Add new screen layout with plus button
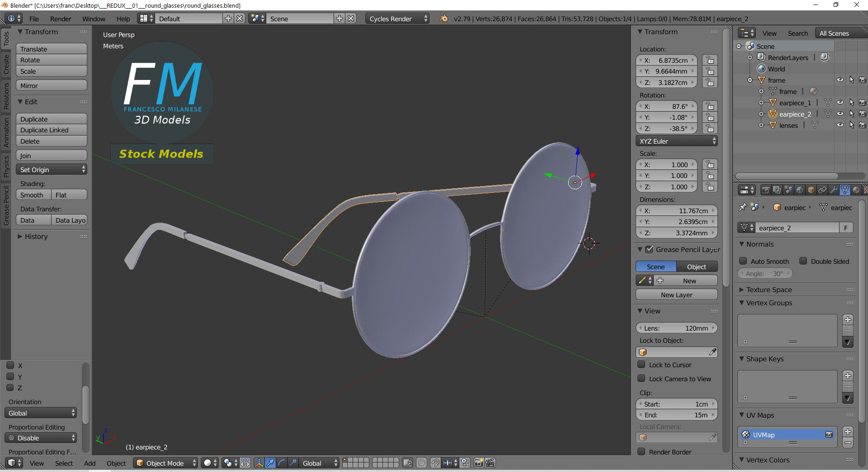The image size is (868, 472). pyautogui.click(x=228, y=19)
